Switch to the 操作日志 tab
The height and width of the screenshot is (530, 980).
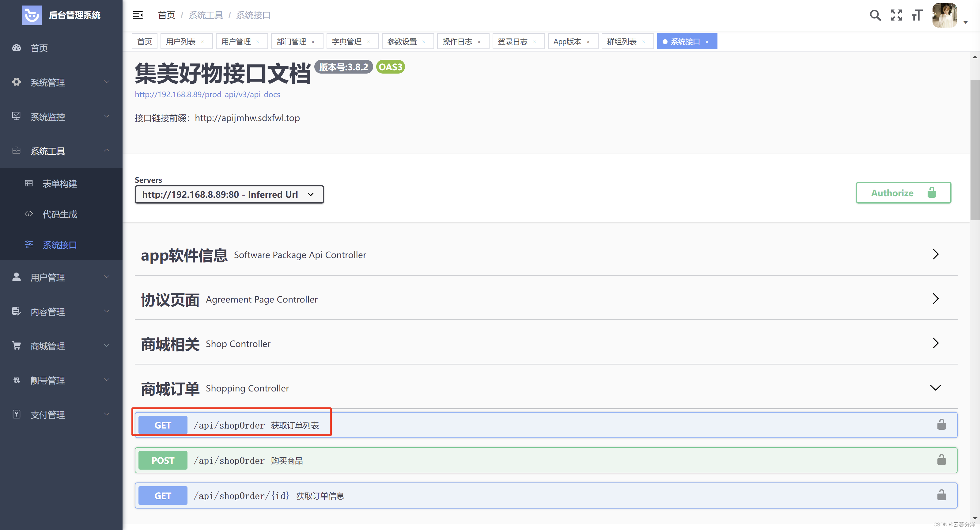coord(457,41)
